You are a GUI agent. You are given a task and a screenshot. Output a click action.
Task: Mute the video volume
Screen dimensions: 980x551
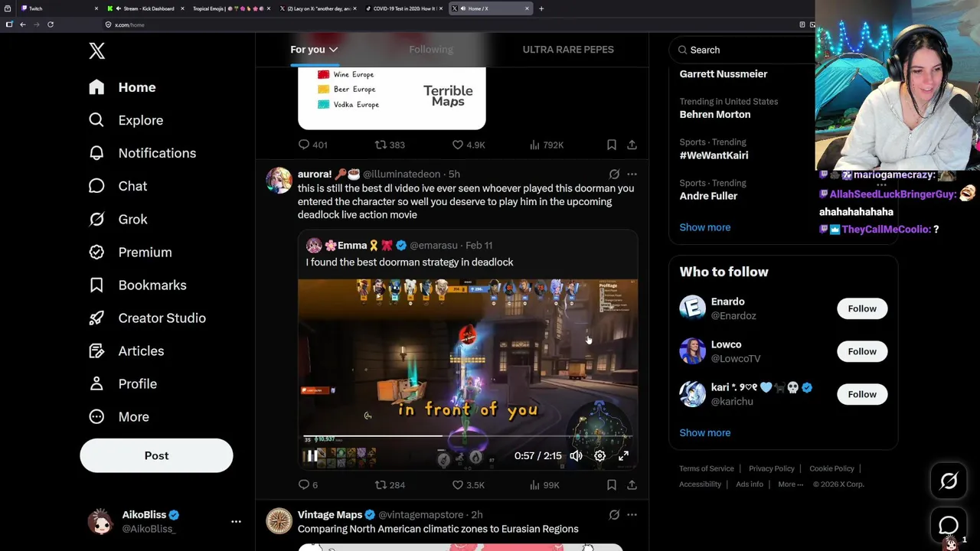tap(576, 456)
